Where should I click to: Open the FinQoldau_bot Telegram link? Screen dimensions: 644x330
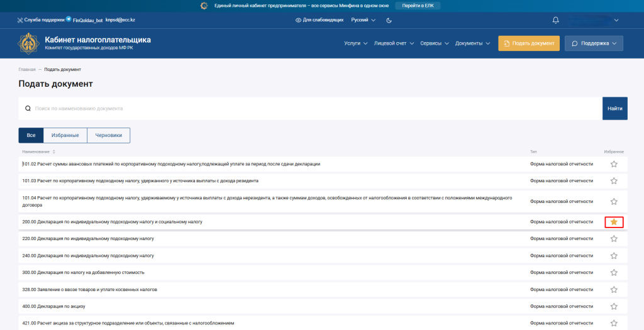(x=83, y=20)
